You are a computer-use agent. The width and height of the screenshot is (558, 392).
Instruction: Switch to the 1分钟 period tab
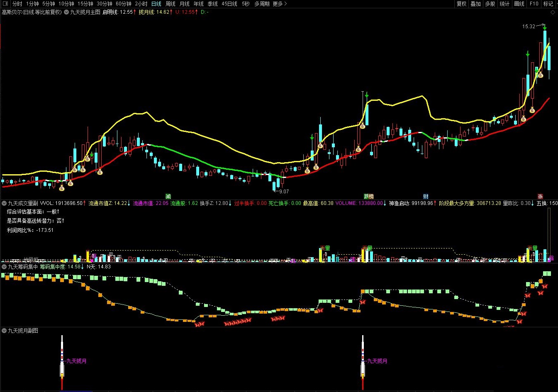32,4
